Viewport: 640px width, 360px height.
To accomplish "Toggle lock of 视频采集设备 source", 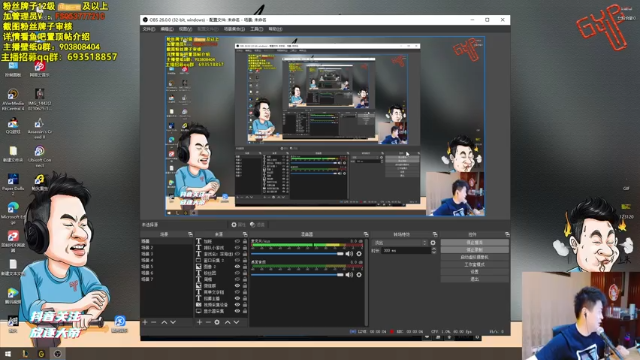I will point(245,304).
